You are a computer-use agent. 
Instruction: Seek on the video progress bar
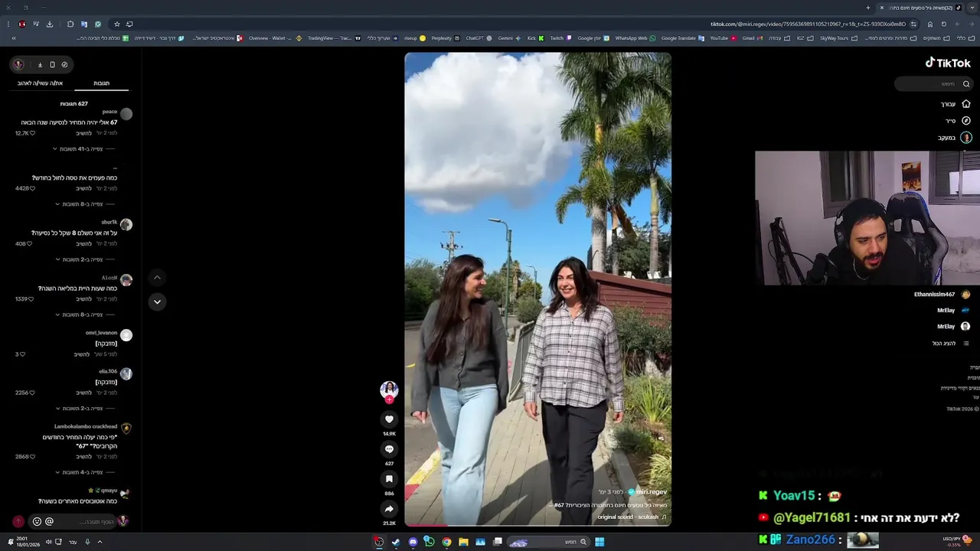(x=537, y=525)
